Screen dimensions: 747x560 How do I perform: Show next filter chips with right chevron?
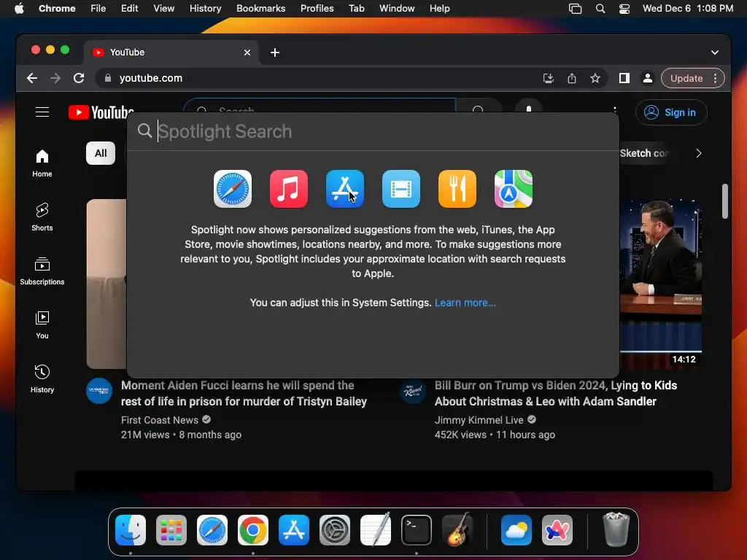pos(698,153)
